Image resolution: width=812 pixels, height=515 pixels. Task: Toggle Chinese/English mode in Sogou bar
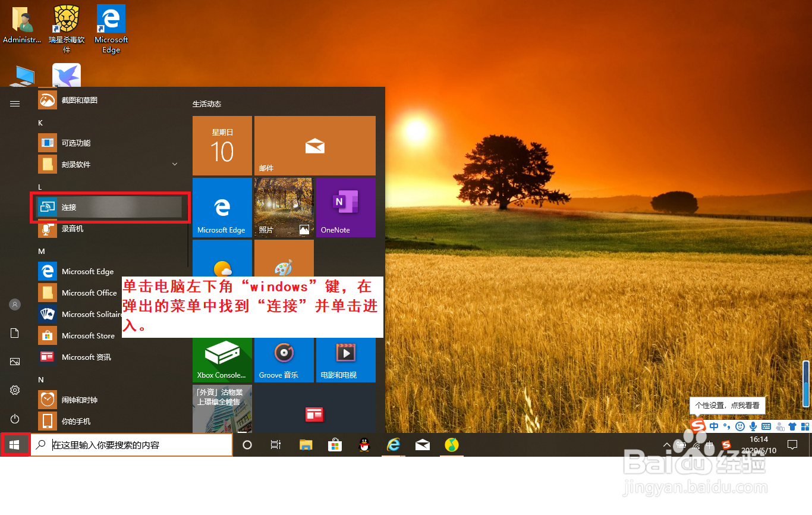pyautogui.click(x=715, y=426)
